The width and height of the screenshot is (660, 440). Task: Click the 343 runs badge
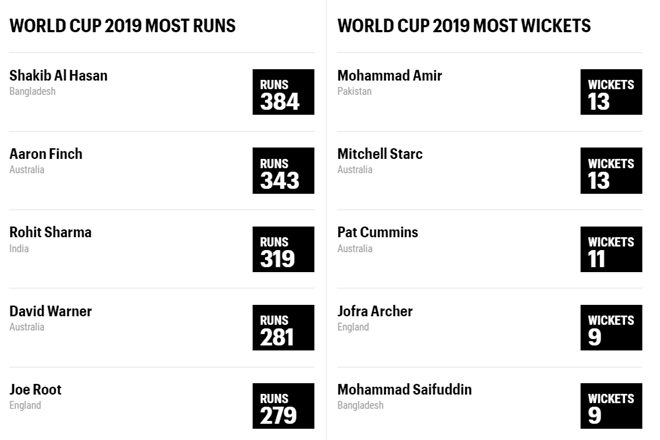pyautogui.click(x=283, y=171)
